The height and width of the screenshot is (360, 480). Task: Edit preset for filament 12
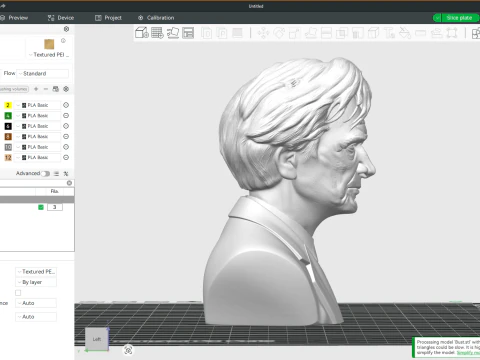coord(66,157)
